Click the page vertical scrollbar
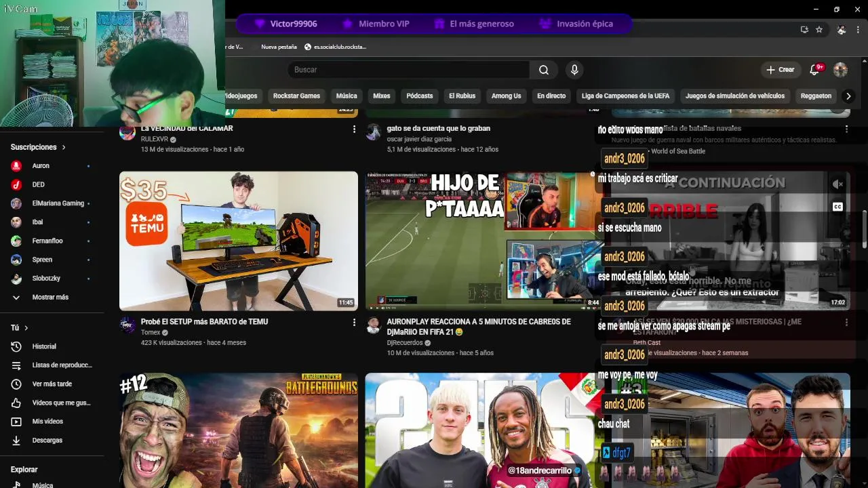 point(864,230)
